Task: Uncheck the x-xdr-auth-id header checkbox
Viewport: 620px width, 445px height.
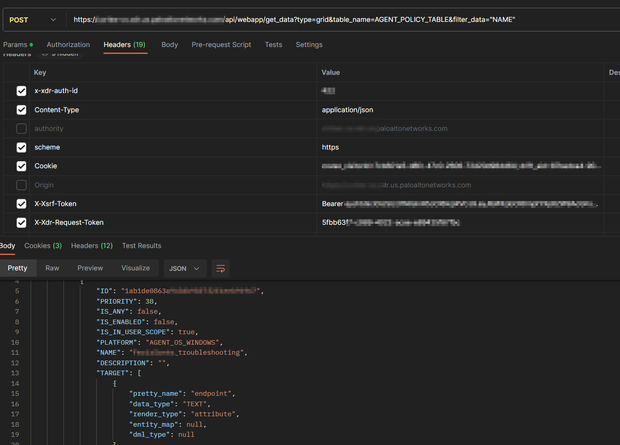Action: click(22, 91)
